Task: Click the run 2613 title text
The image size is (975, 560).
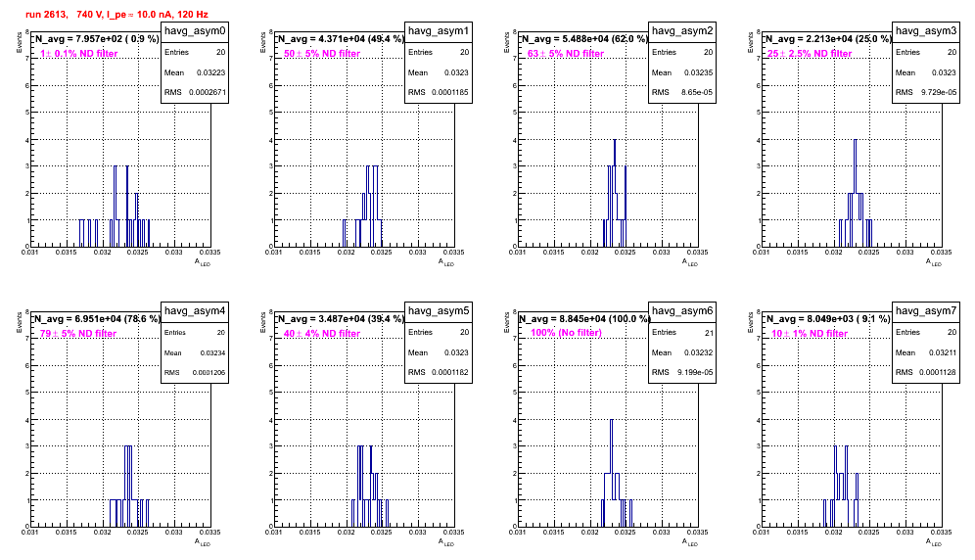Action: pyautogui.click(x=116, y=14)
